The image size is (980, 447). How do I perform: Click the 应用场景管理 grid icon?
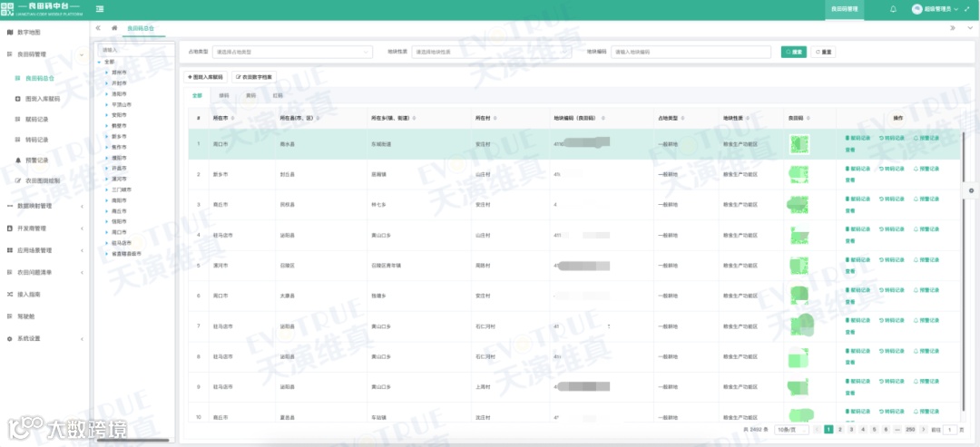pos(9,250)
